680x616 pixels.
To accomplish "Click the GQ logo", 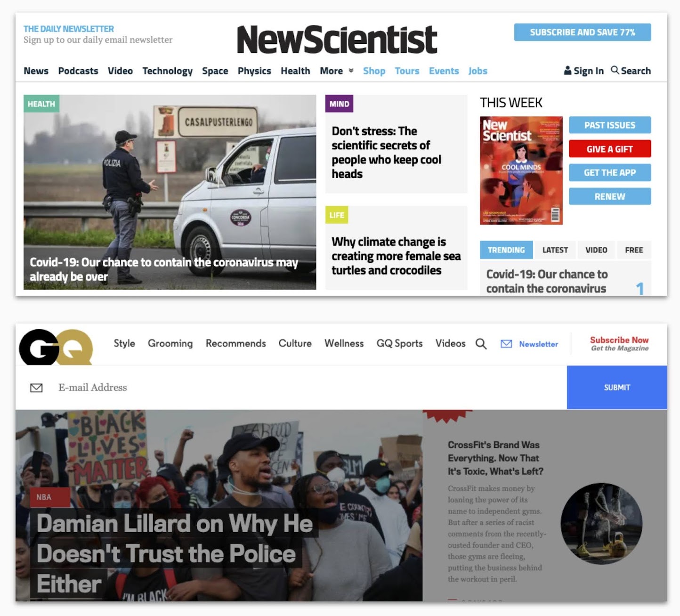I will coord(56,347).
